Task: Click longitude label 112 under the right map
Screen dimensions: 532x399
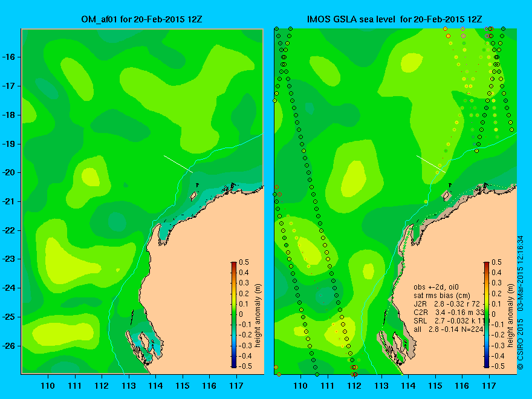Action: 354,386
